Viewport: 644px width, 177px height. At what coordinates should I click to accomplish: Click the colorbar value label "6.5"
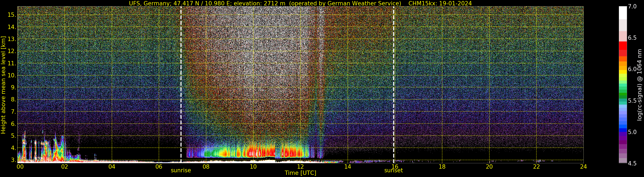click(632, 38)
